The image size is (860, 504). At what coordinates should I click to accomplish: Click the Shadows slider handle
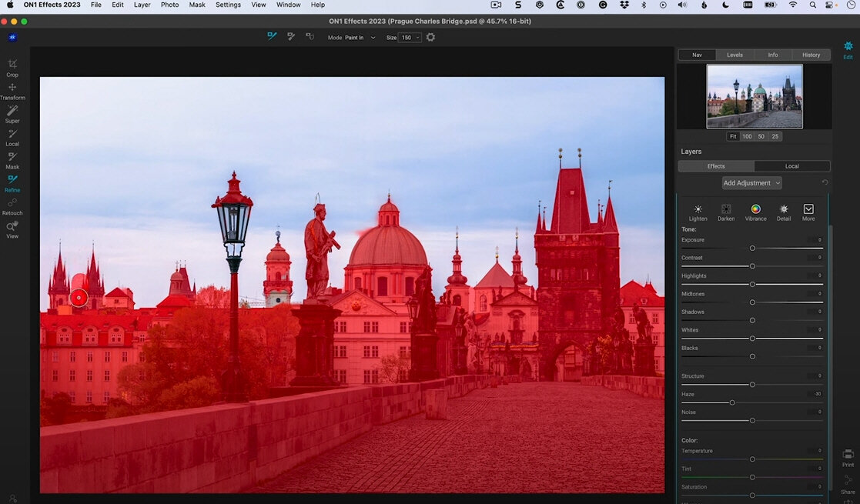point(752,320)
